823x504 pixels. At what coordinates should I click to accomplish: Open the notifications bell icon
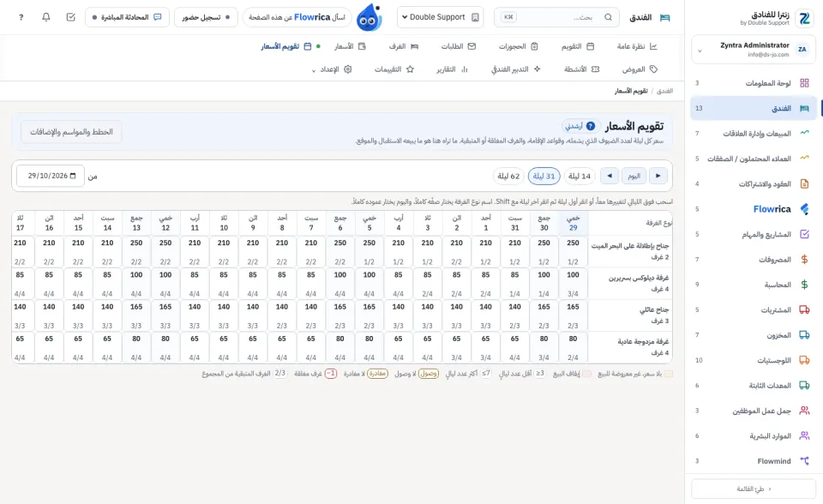click(46, 17)
